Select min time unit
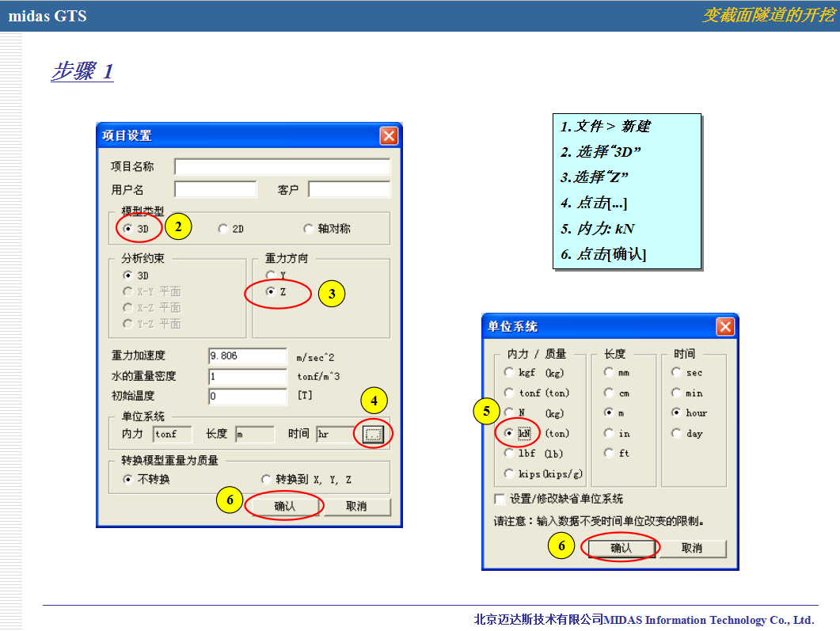This screenshot has height=631, width=840. pos(676,393)
